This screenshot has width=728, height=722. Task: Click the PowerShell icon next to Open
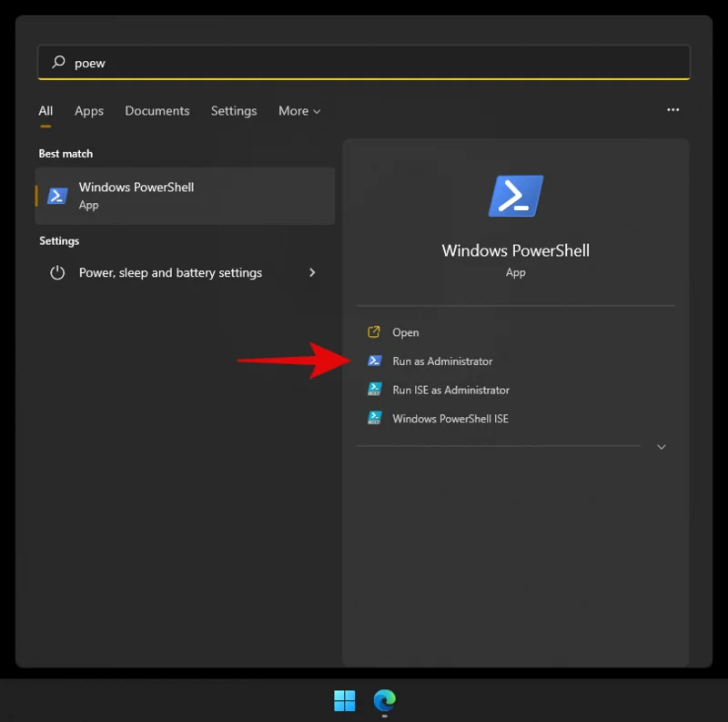[375, 332]
